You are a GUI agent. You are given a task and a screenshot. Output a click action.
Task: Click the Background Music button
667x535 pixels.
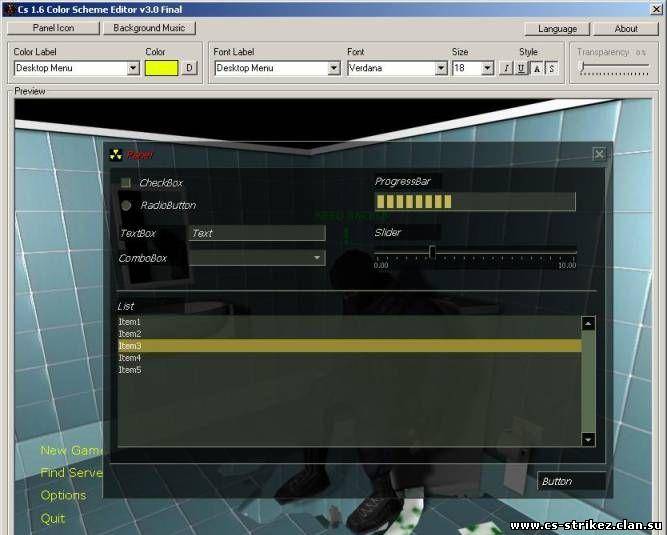(149, 28)
